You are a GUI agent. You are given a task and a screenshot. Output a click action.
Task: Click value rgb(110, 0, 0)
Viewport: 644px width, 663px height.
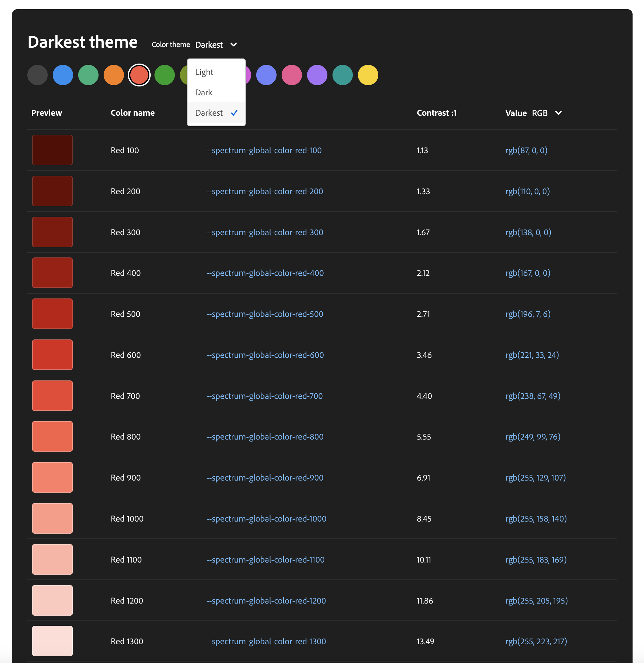click(x=528, y=191)
